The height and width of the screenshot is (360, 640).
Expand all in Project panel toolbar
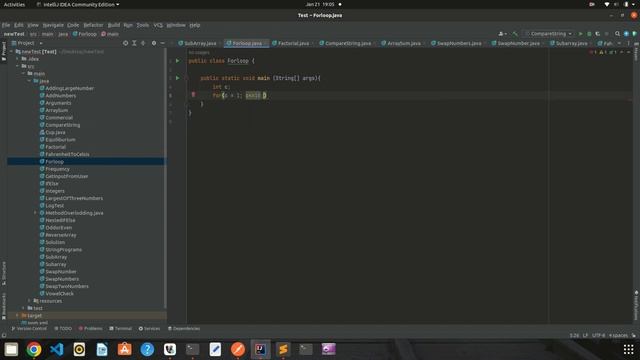[x=134, y=43]
